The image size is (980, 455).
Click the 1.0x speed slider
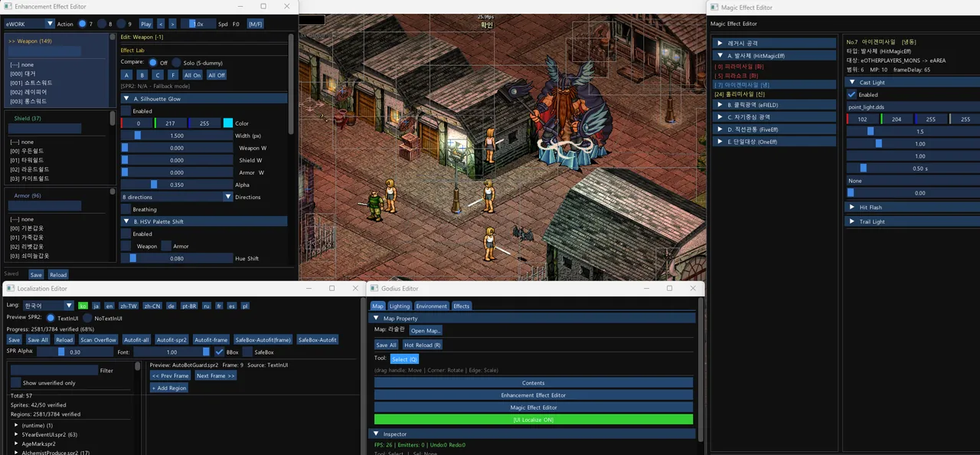click(198, 24)
